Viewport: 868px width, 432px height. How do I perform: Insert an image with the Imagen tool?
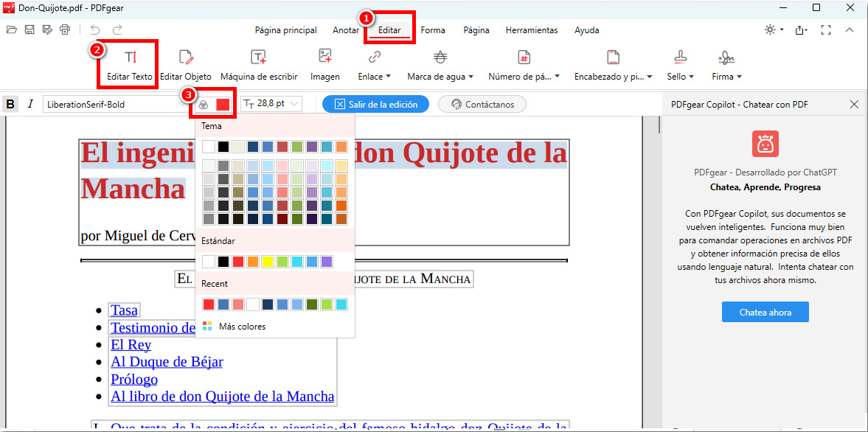pos(324,64)
